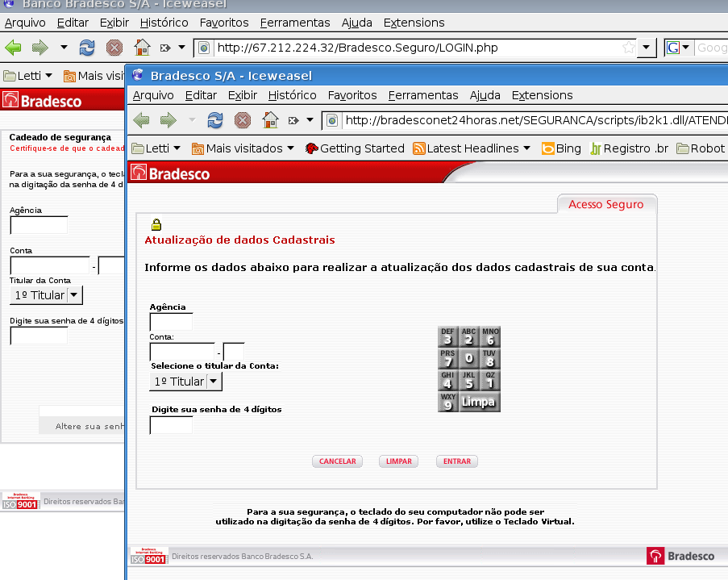Click virtual keypad key 4 GHI
This screenshot has width=728, height=580.
447,380
